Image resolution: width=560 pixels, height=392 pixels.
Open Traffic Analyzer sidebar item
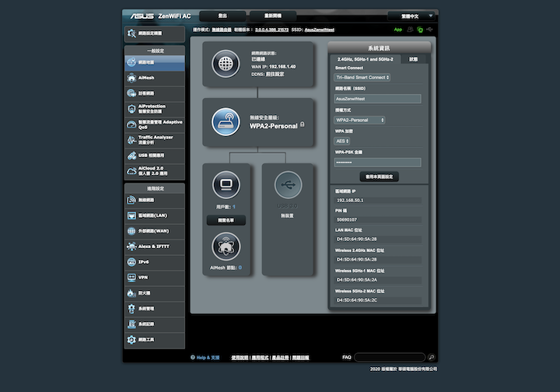point(155,140)
